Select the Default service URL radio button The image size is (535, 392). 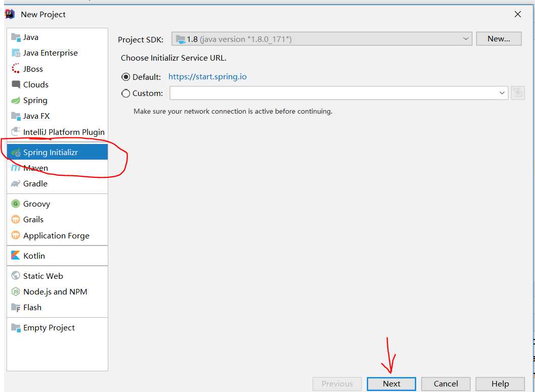pos(125,77)
